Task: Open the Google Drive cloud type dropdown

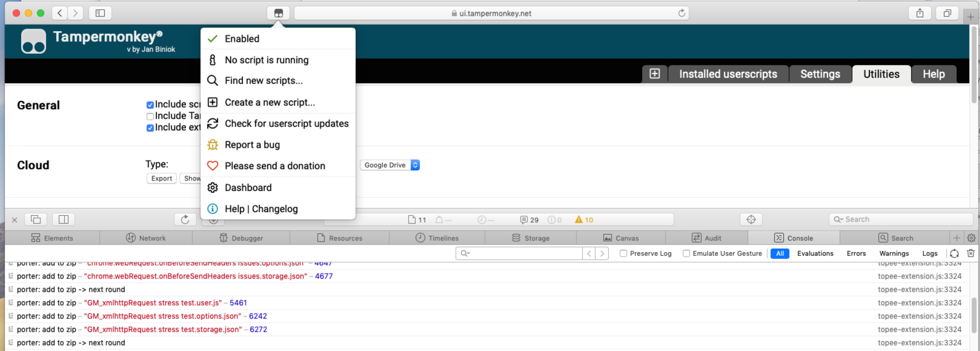Action: (390, 165)
